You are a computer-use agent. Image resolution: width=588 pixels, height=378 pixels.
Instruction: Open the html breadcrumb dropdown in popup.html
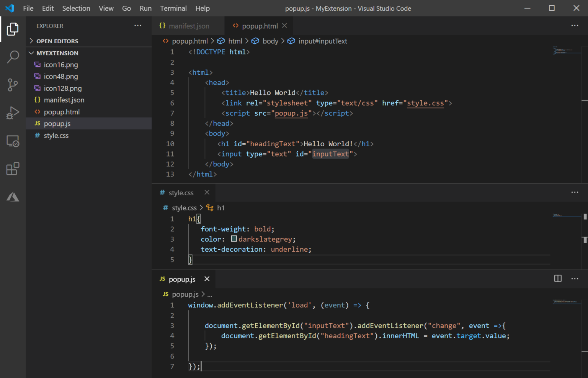235,41
